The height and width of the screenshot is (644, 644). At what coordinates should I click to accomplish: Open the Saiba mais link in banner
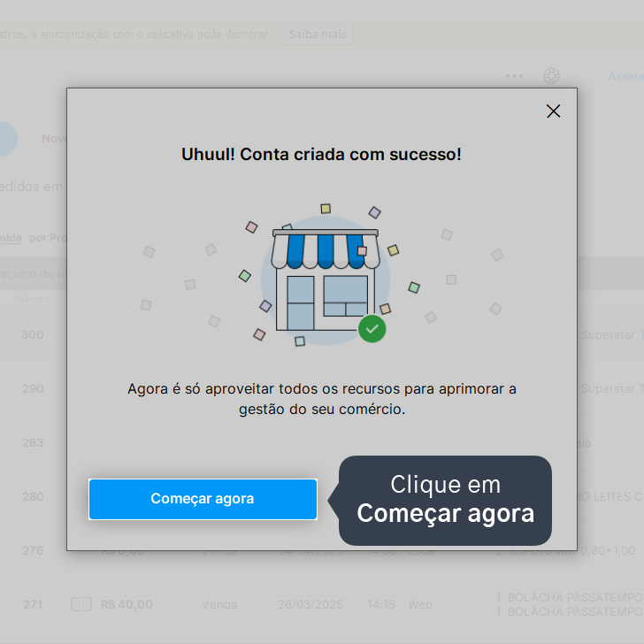point(318,34)
